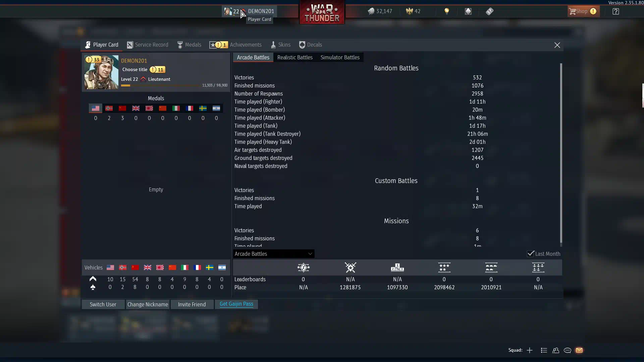Switch to the Player Card tab
644x362 pixels.
pyautogui.click(x=102, y=45)
